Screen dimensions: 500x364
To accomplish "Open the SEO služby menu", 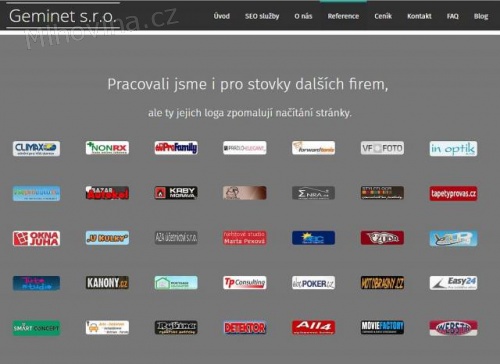I will [x=262, y=16].
